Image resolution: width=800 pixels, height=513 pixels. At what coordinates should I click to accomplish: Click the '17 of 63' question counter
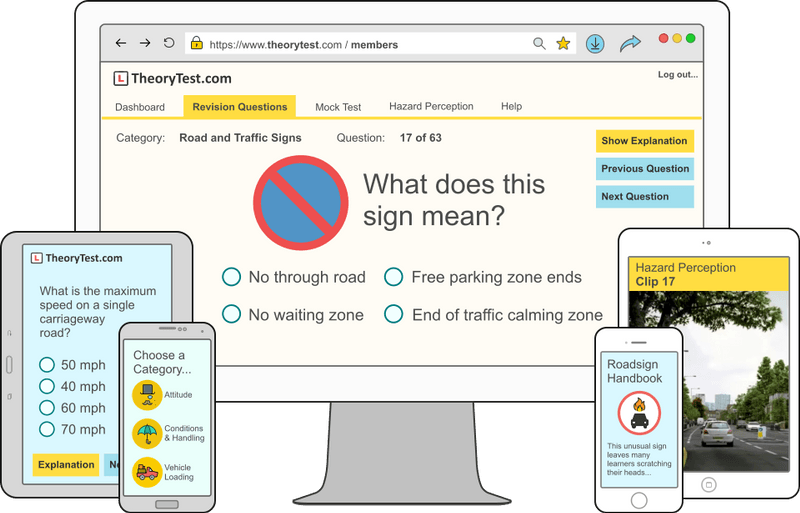[x=420, y=138]
